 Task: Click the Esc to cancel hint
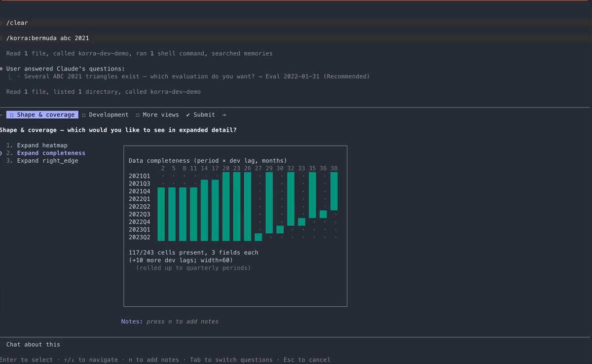307,360
